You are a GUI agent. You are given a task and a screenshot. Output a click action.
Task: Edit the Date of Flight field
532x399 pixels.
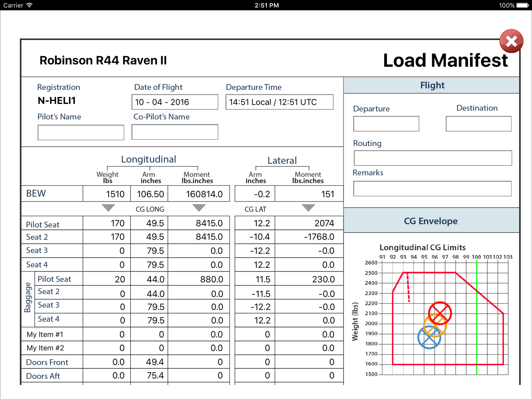click(x=175, y=102)
